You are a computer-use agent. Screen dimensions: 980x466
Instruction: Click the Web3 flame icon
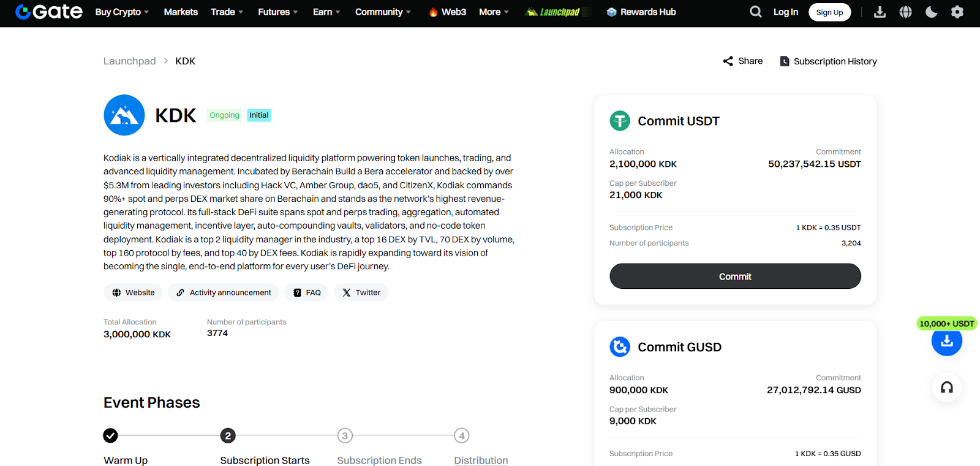point(433,12)
